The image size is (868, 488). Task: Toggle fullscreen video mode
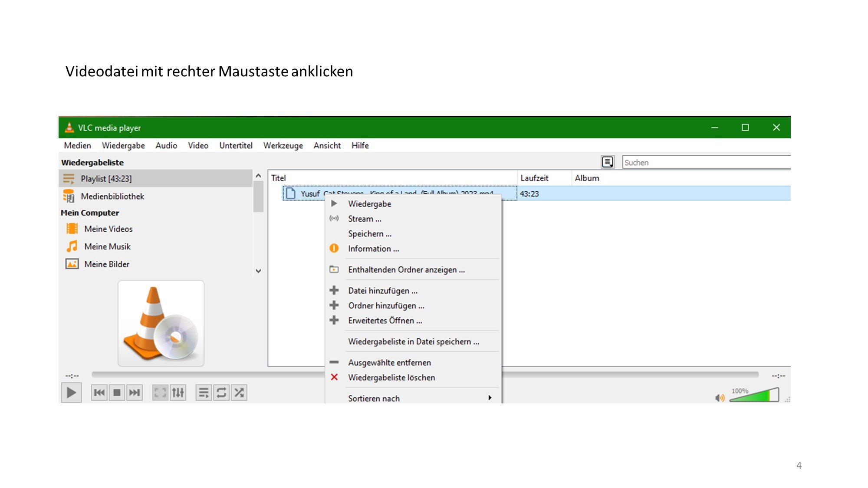point(160,393)
